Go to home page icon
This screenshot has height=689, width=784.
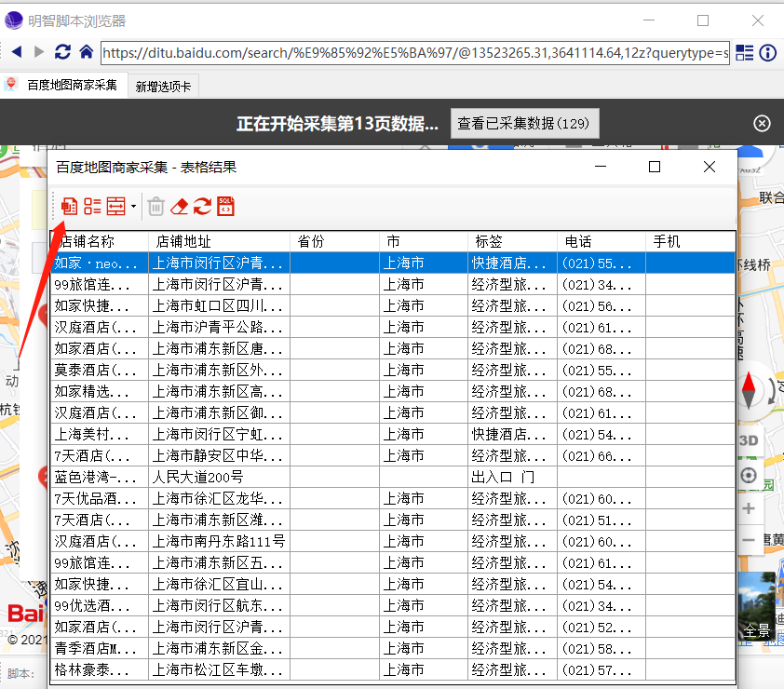[x=86, y=51]
